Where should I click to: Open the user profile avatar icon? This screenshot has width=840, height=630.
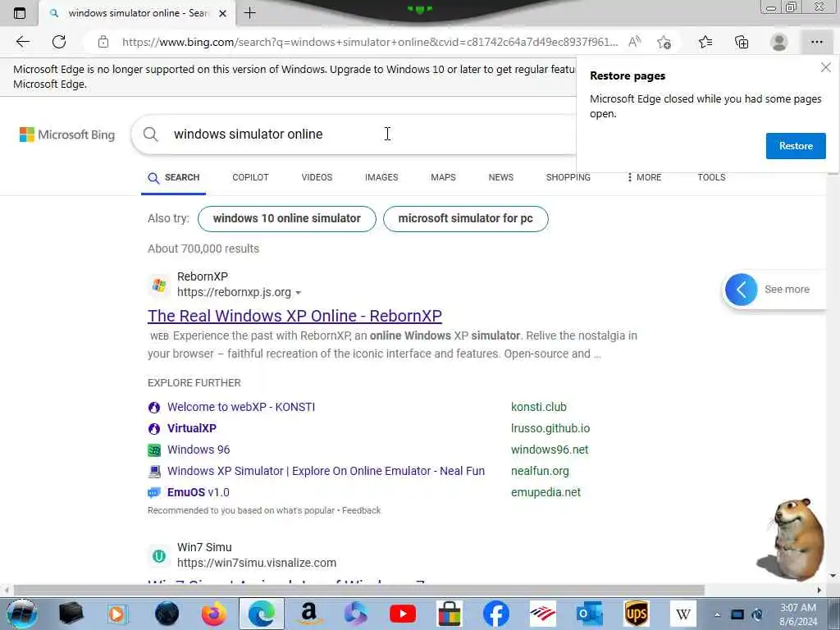pos(779,42)
